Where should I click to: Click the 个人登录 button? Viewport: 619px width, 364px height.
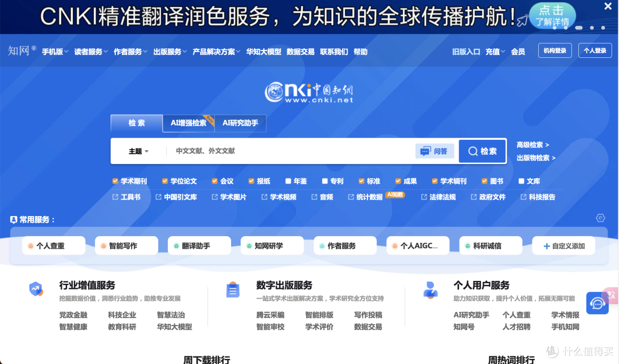tap(595, 50)
